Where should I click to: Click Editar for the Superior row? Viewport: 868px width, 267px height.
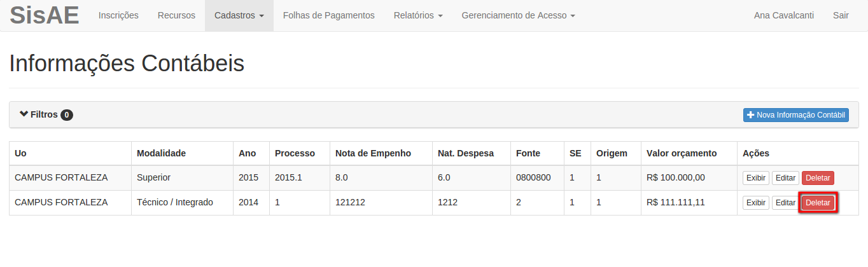coord(785,178)
